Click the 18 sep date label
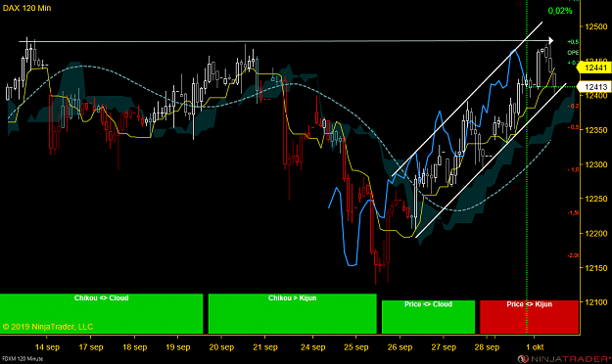612x364 pixels. pyautogui.click(x=135, y=347)
